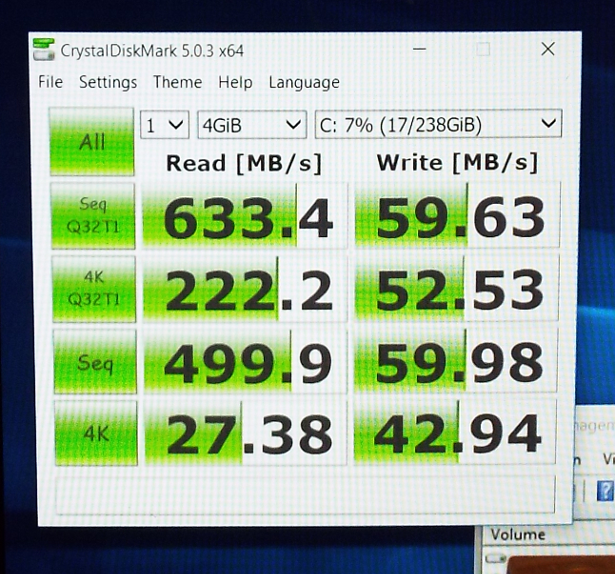Open the Language menu
The width and height of the screenshot is (615, 574).
click(x=304, y=83)
